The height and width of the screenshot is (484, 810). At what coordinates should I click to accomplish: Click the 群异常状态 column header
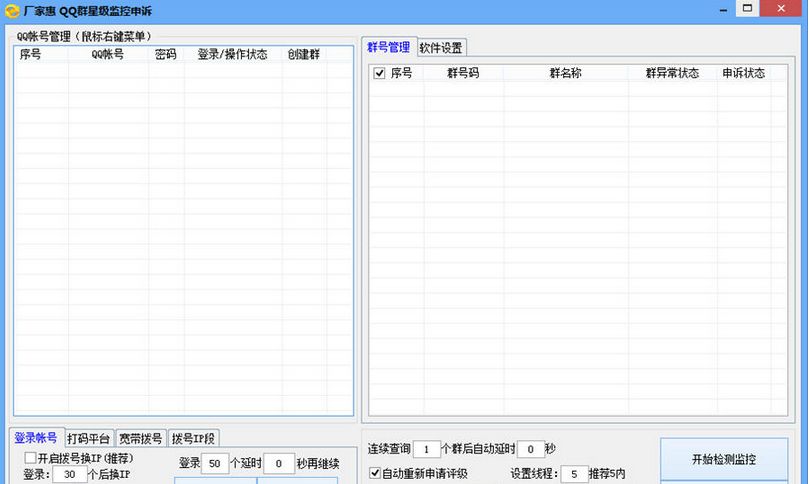672,73
